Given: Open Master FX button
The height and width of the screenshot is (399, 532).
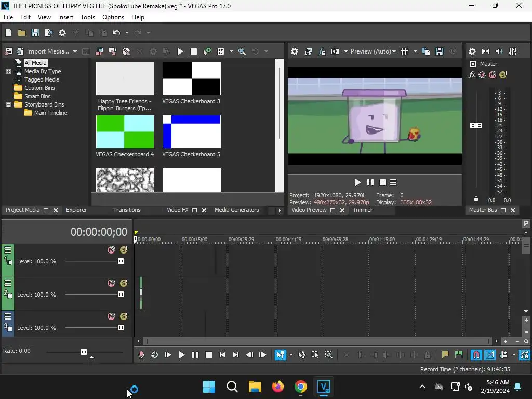Looking at the screenshot, I should click(472, 75).
